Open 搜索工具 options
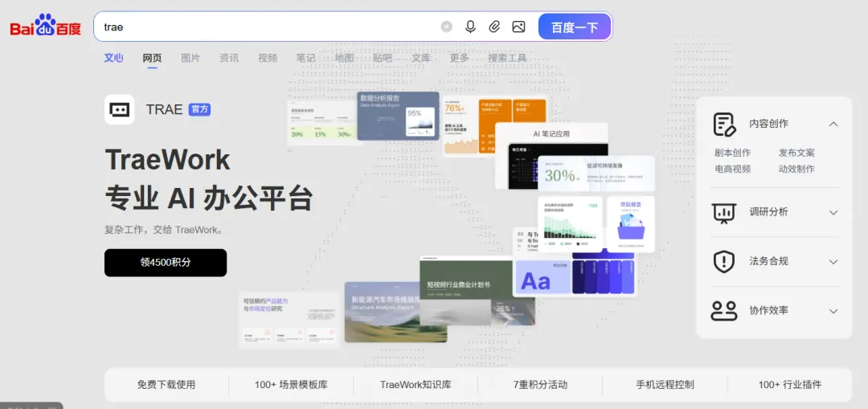Screen dimensions: 868x409 coord(507,58)
